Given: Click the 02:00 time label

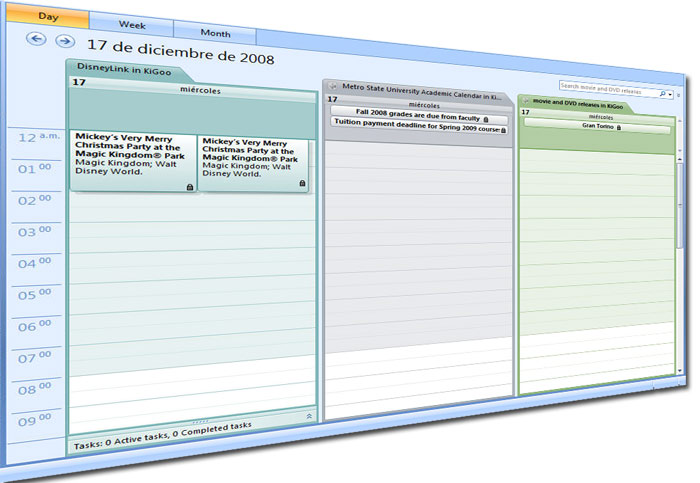Looking at the screenshot, I should (x=34, y=200).
